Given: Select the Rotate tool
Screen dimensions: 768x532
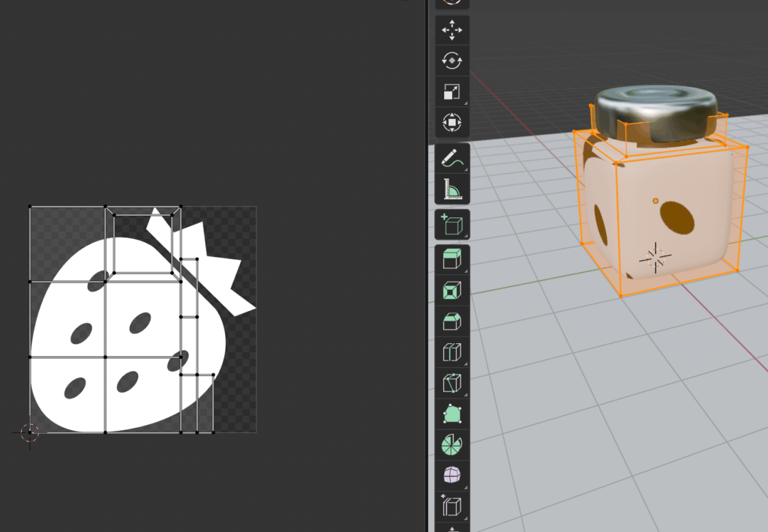Looking at the screenshot, I should coord(451,61).
